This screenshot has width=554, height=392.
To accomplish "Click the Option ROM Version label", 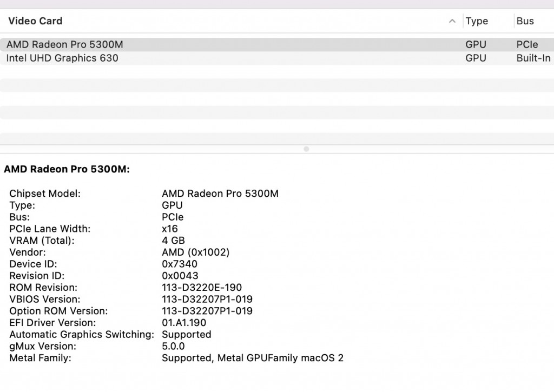I will coord(58,311).
